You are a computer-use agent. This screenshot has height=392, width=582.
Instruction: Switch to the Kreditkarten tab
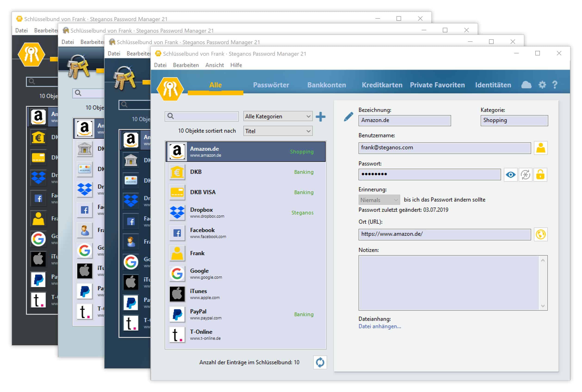click(x=382, y=85)
